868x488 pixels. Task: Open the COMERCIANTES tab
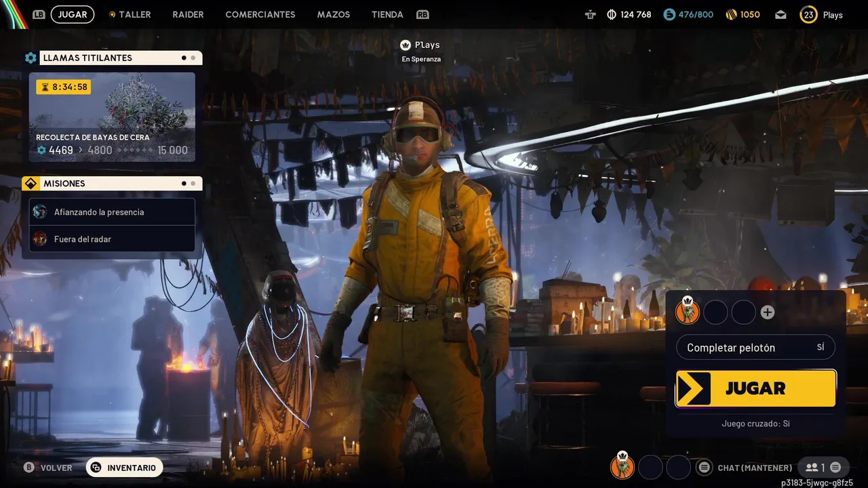(x=260, y=14)
